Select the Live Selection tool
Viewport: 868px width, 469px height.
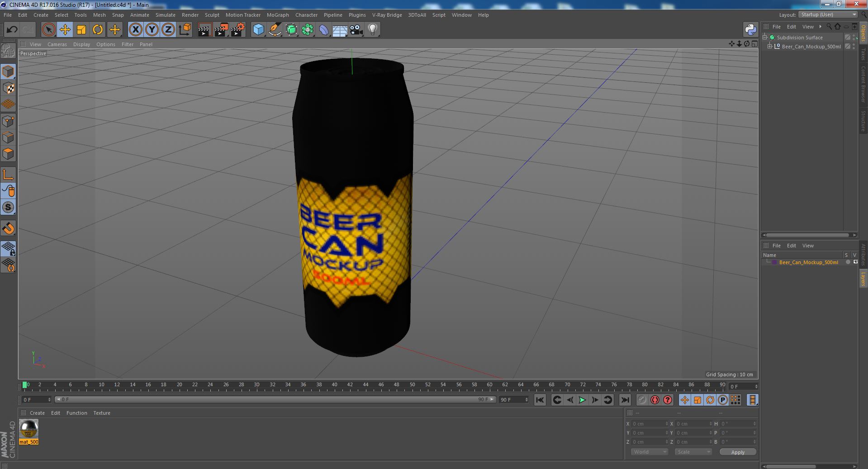[x=48, y=30]
